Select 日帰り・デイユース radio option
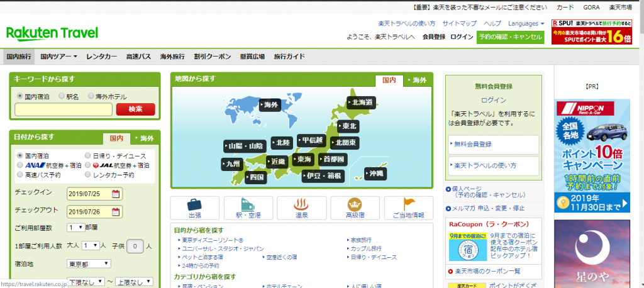Viewport: 644px width, 288px height. 87,156
